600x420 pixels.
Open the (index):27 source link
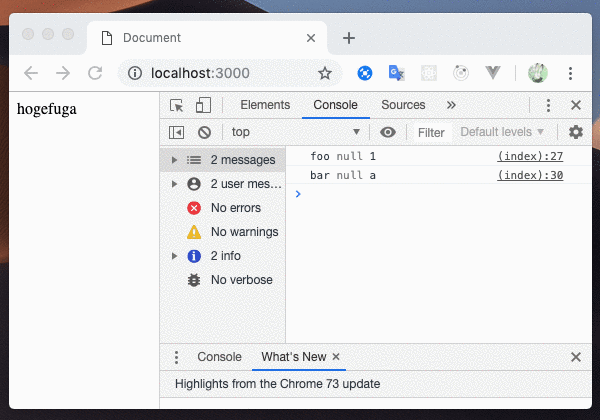click(x=530, y=156)
